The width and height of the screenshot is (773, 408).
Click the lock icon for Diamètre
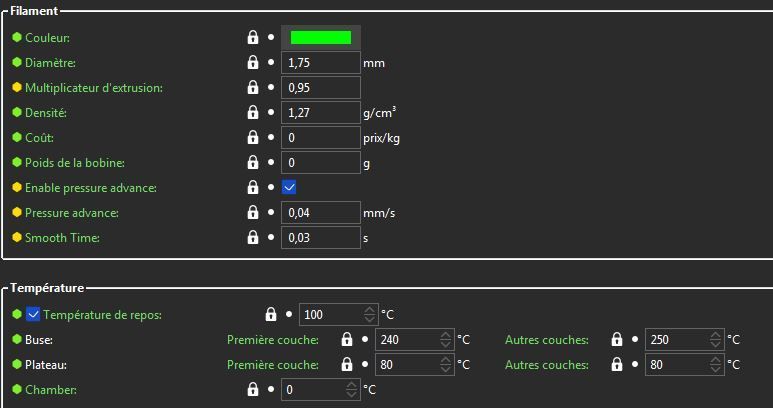(x=252, y=62)
